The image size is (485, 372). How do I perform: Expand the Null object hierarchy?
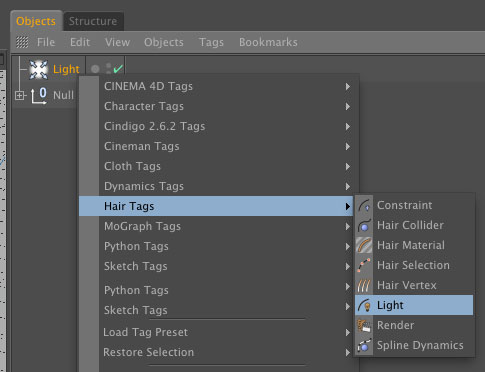point(19,96)
